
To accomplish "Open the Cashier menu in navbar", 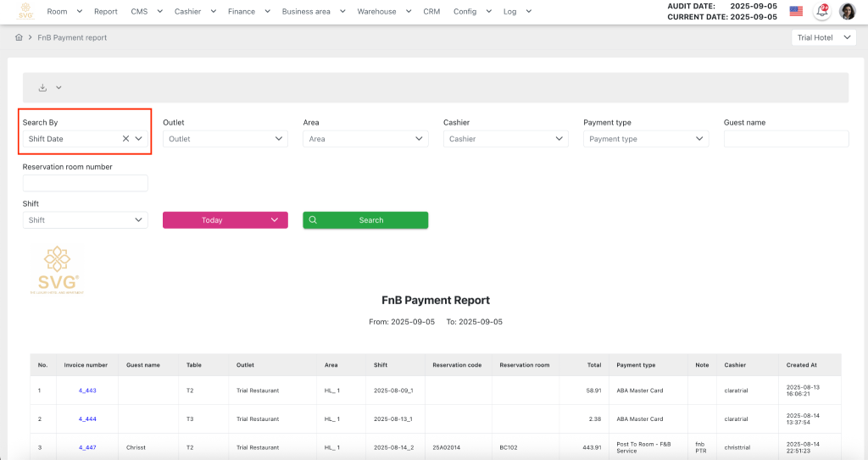I will click(195, 12).
